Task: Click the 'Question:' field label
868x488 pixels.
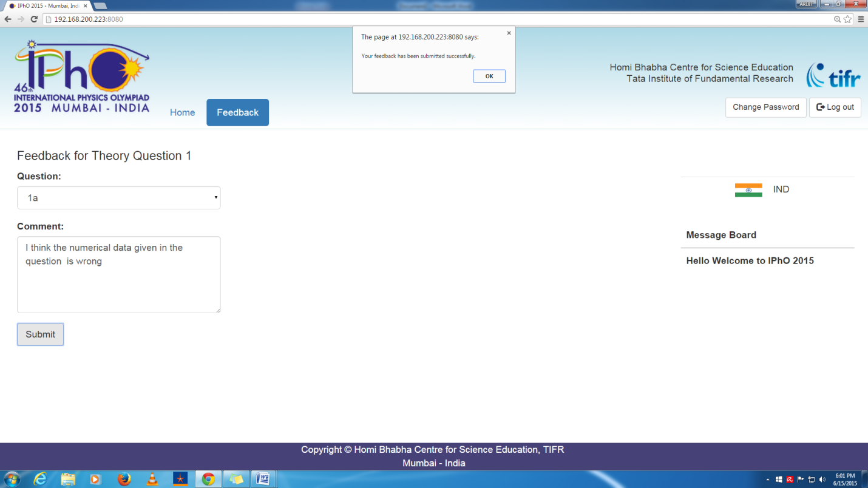Action: (x=39, y=176)
